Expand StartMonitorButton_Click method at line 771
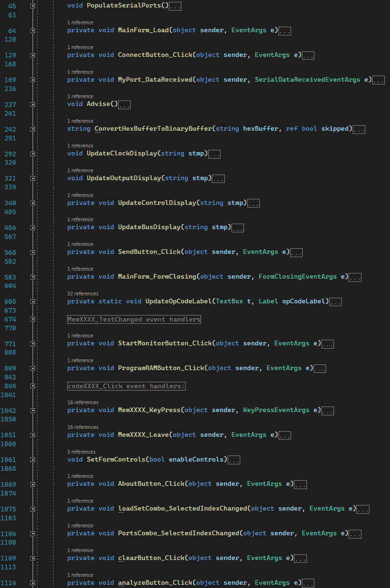 [33, 344]
